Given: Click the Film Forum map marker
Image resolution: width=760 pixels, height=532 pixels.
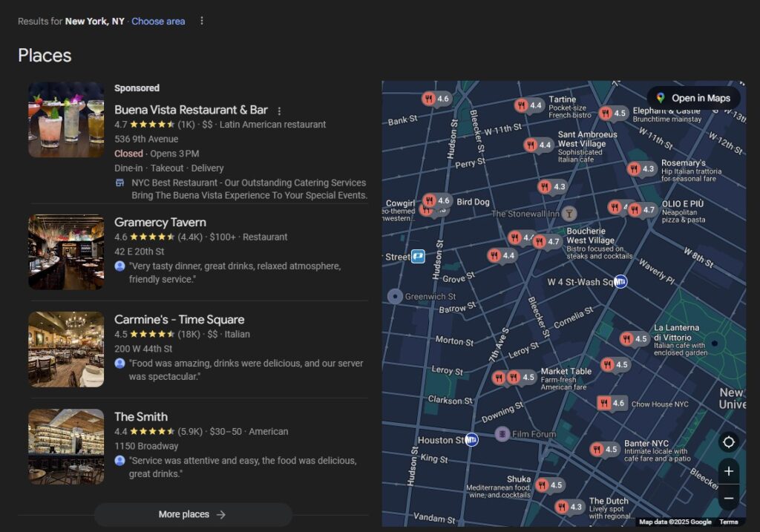Looking at the screenshot, I should point(502,433).
